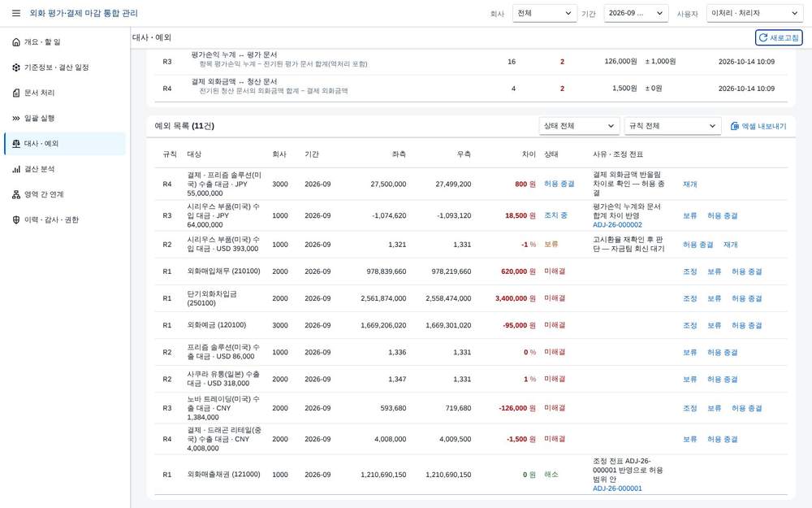
Task: Open the 회사 전체 dropdown
Action: [x=545, y=13]
